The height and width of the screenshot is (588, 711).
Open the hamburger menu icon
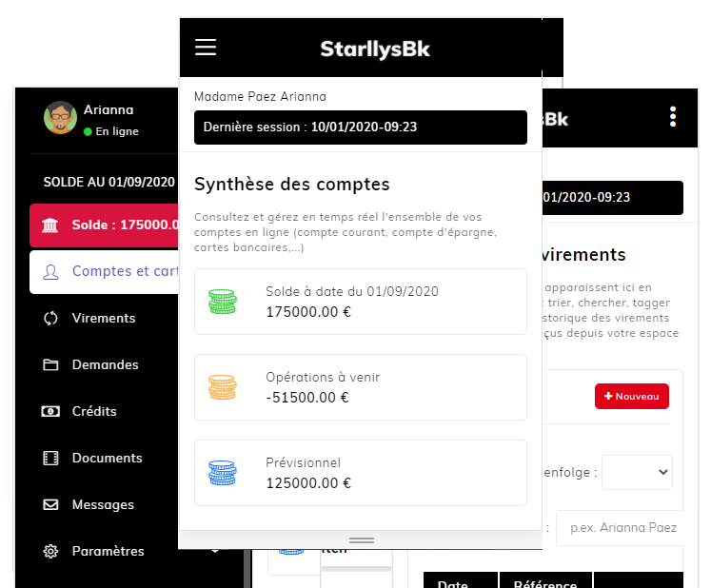point(206,48)
